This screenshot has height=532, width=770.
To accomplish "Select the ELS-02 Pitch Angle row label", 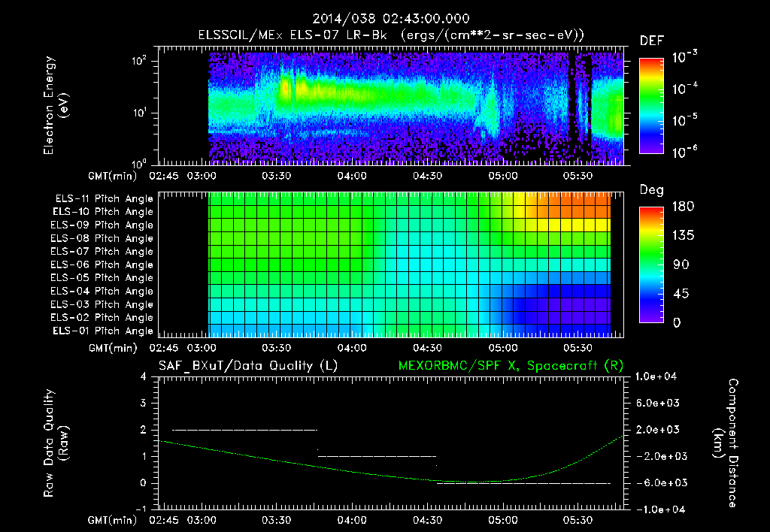I will [x=102, y=318].
